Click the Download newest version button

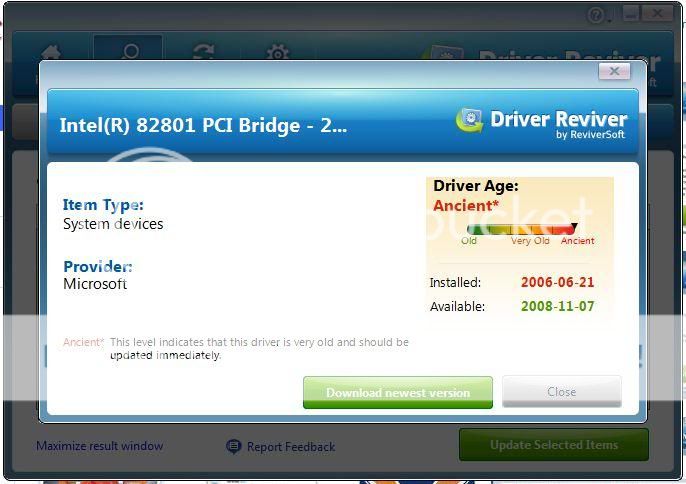[398, 393]
